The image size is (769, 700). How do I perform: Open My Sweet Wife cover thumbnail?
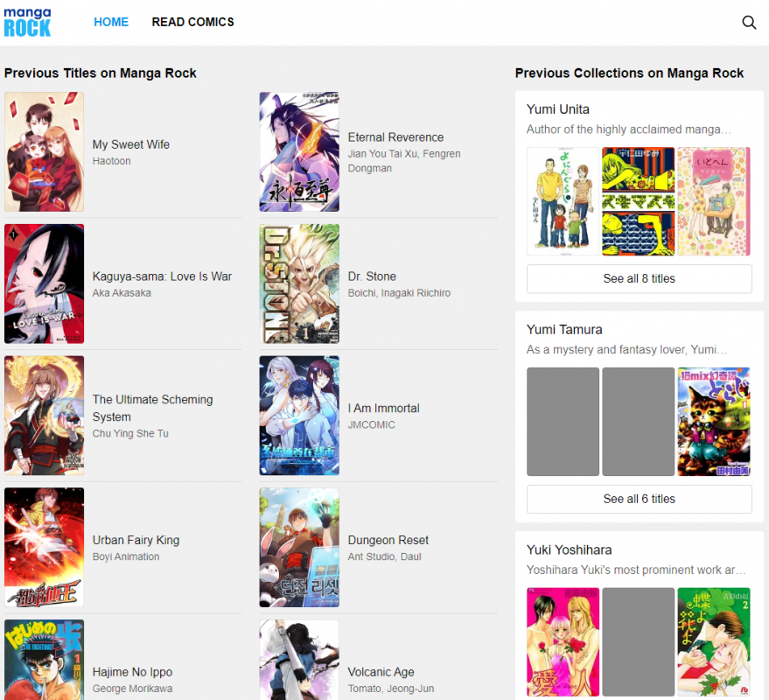44,151
